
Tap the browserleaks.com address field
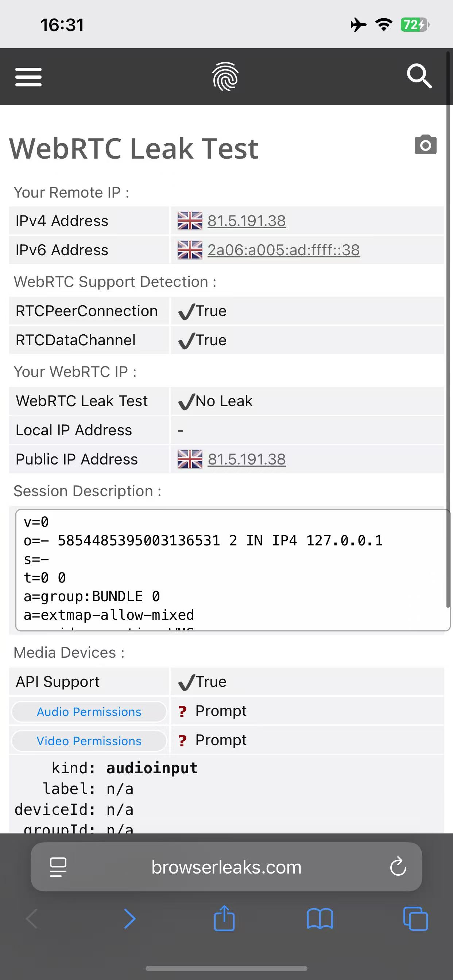pyautogui.click(x=226, y=867)
